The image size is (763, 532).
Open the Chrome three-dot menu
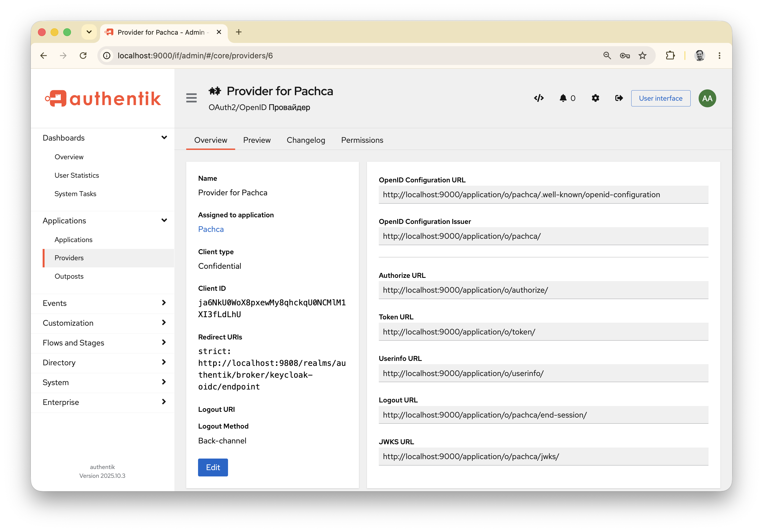[x=720, y=56]
